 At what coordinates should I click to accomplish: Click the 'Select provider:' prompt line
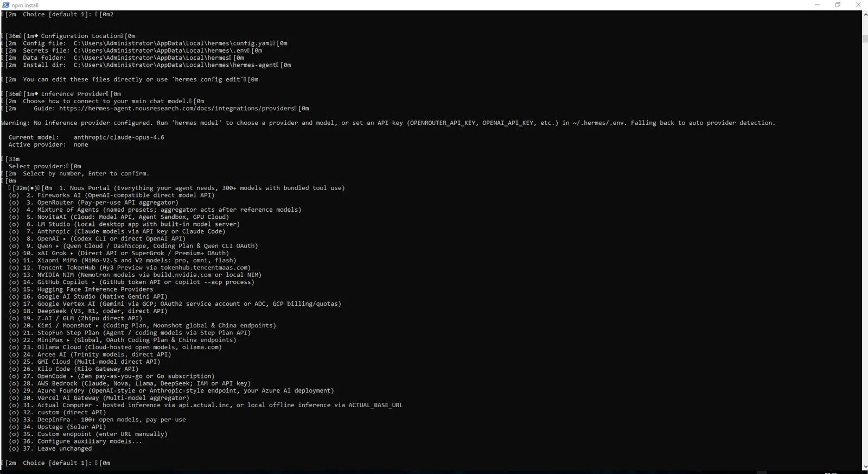coord(44,166)
